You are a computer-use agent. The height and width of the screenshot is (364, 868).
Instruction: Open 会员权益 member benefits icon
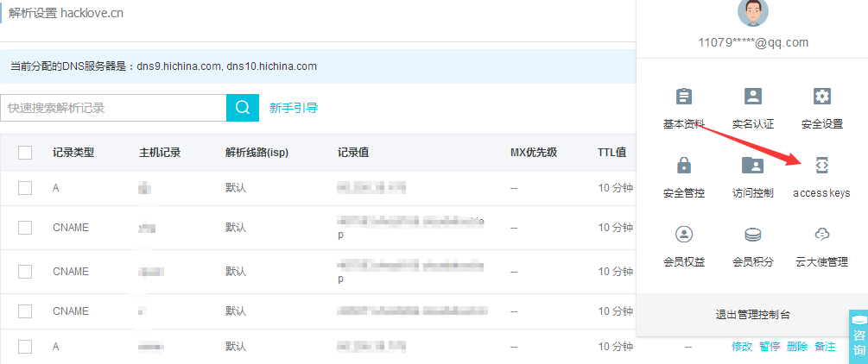click(684, 234)
